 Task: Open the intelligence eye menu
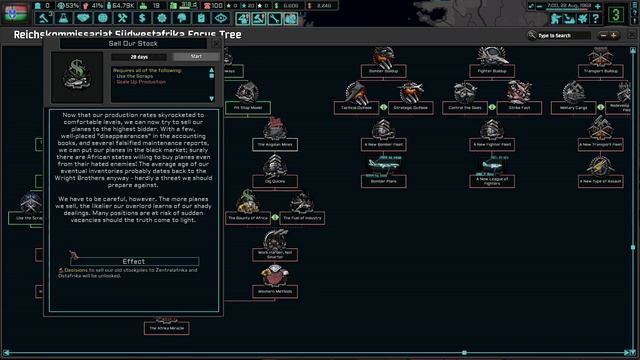coord(221,18)
